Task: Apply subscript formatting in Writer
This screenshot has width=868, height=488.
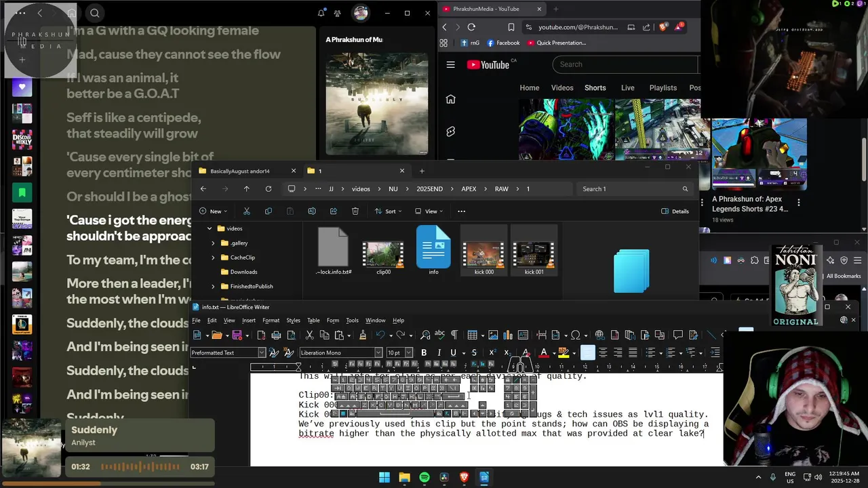Action: (507, 352)
